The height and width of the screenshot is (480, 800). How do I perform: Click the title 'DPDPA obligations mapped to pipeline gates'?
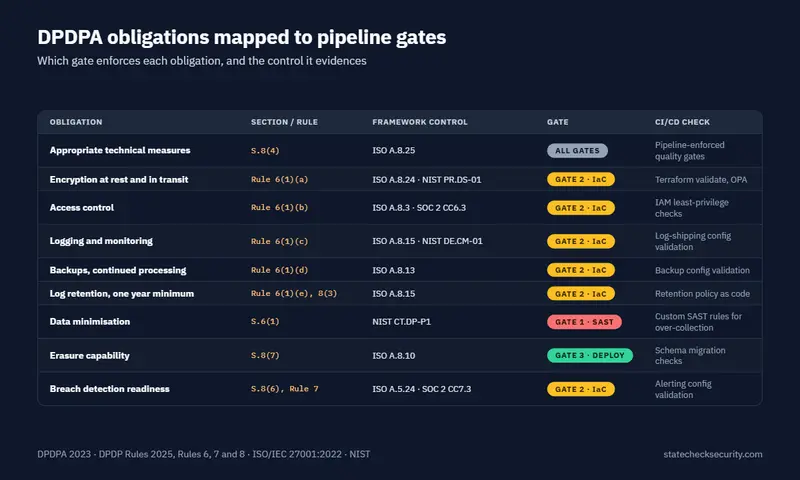coord(241,38)
